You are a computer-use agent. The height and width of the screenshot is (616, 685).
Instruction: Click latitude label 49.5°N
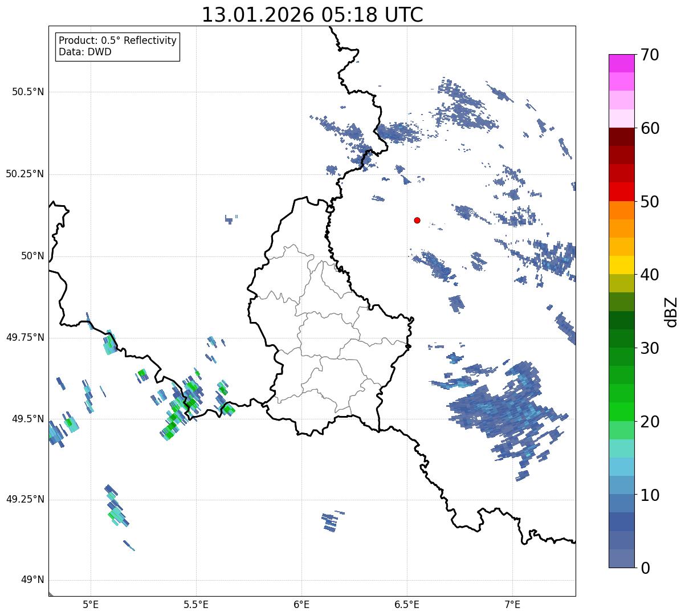(x=28, y=419)
